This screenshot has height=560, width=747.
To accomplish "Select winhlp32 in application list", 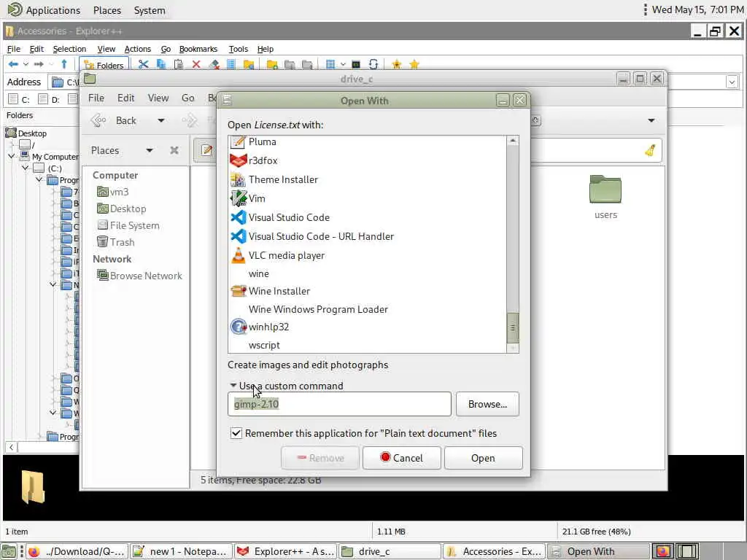I will 368,327.
